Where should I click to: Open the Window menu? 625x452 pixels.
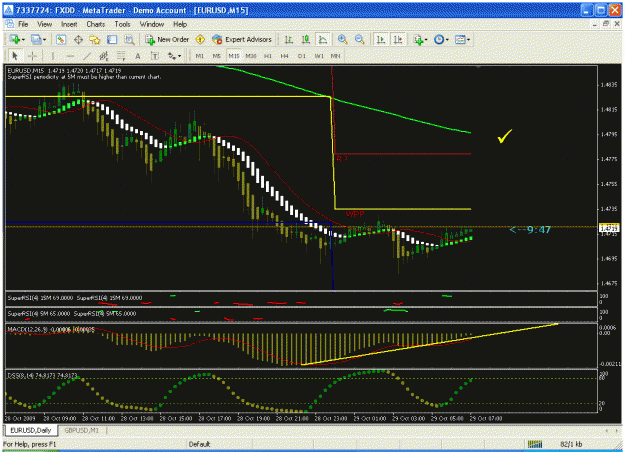(x=152, y=24)
